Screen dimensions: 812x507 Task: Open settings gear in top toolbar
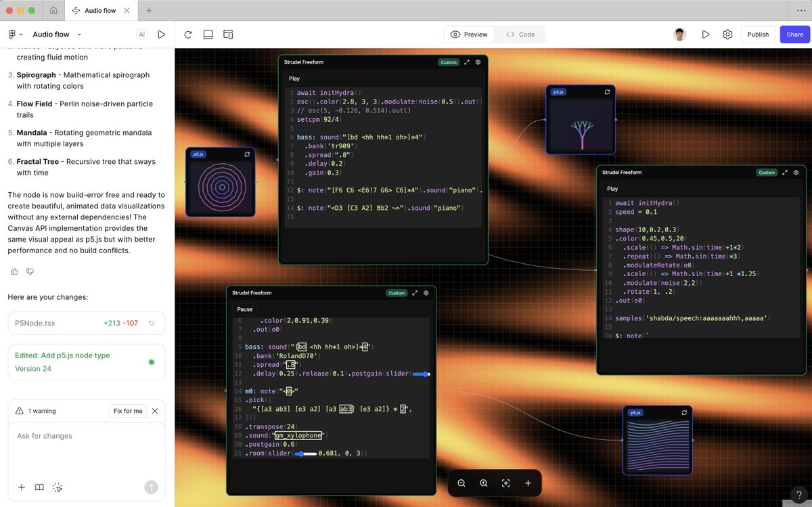[727, 35]
